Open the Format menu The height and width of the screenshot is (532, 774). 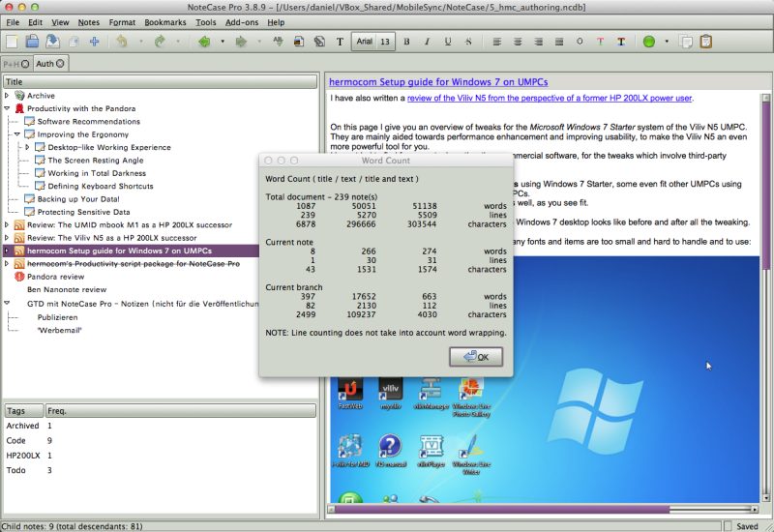122,22
